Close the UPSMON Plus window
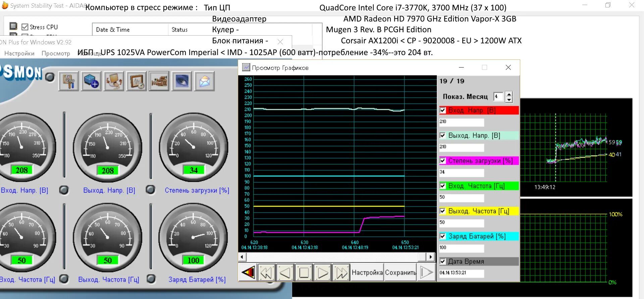 coord(280,42)
